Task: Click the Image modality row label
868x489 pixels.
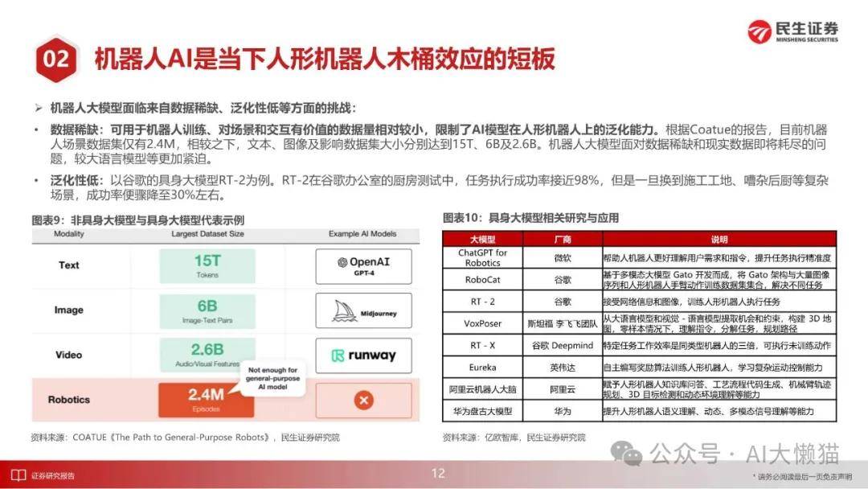Action: pyautogui.click(x=68, y=310)
